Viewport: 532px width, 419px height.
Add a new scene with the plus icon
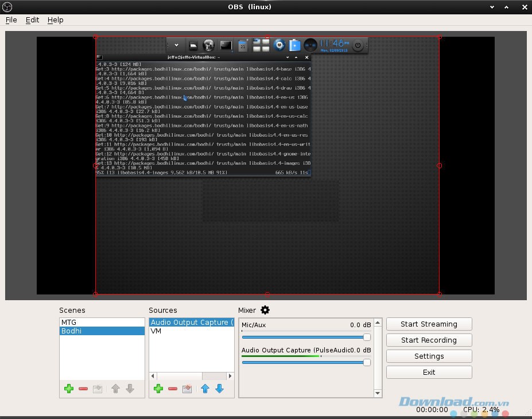point(68,389)
